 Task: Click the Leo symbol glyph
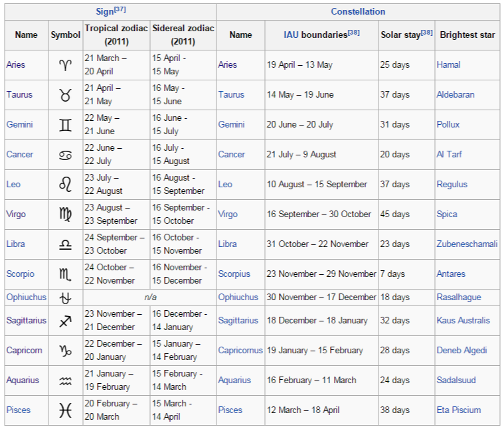(65, 185)
